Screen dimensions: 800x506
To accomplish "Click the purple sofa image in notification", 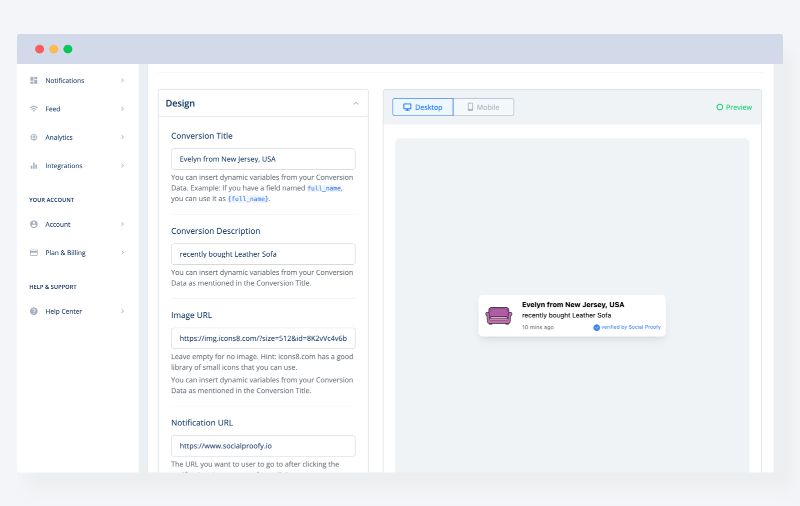I will [498, 316].
